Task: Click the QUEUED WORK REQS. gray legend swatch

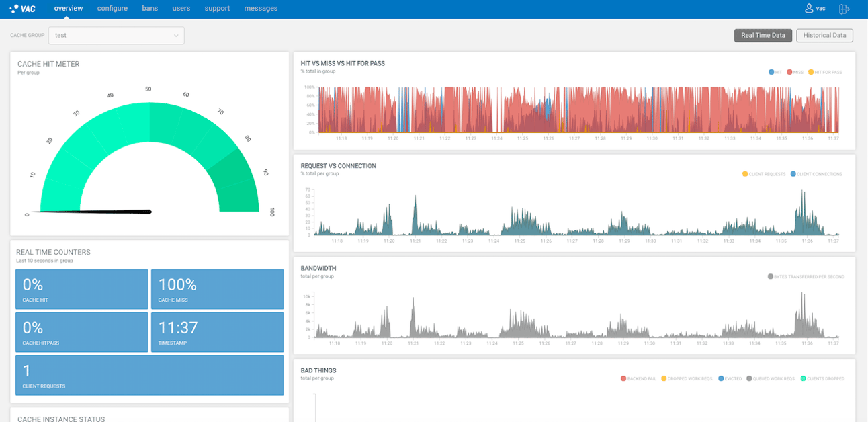Action: [749, 378]
